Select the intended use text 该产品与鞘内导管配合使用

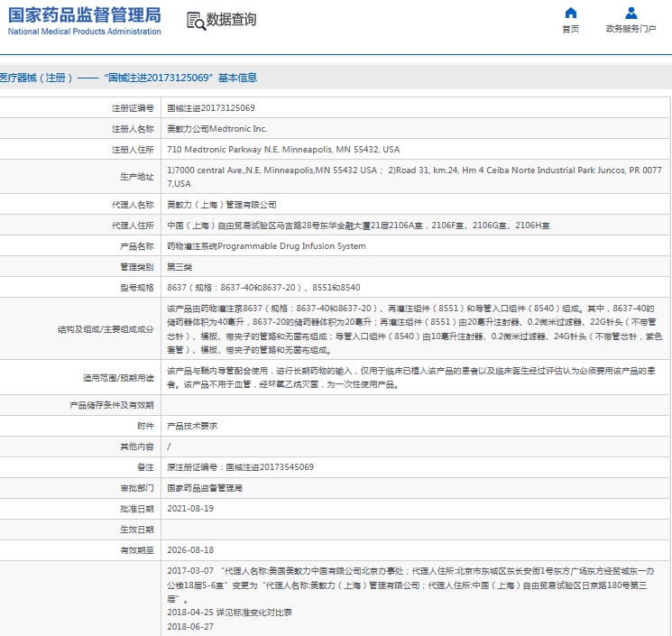coord(411,378)
